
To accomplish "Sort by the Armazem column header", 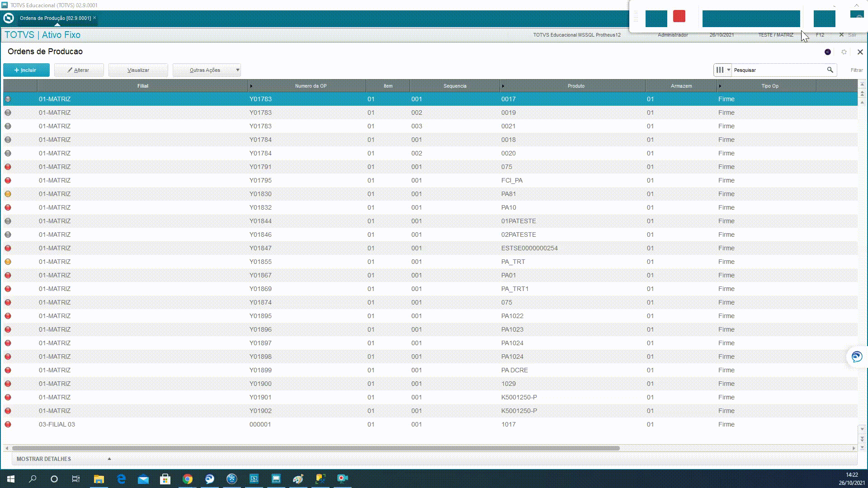I will [x=681, y=86].
